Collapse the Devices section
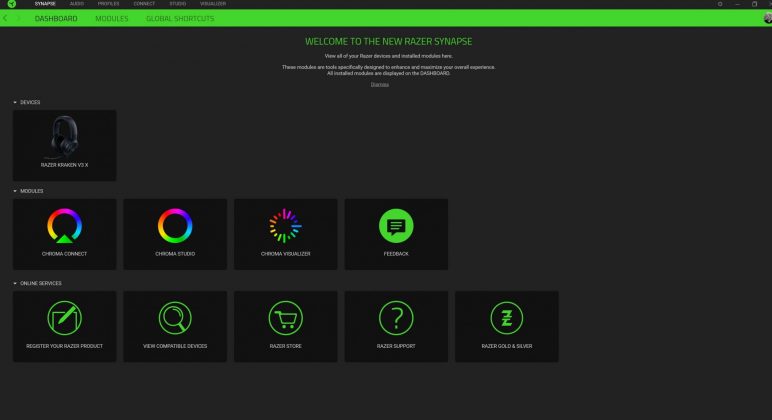Viewport: 772px width, 420px height. pyautogui.click(x=15, y=102)
